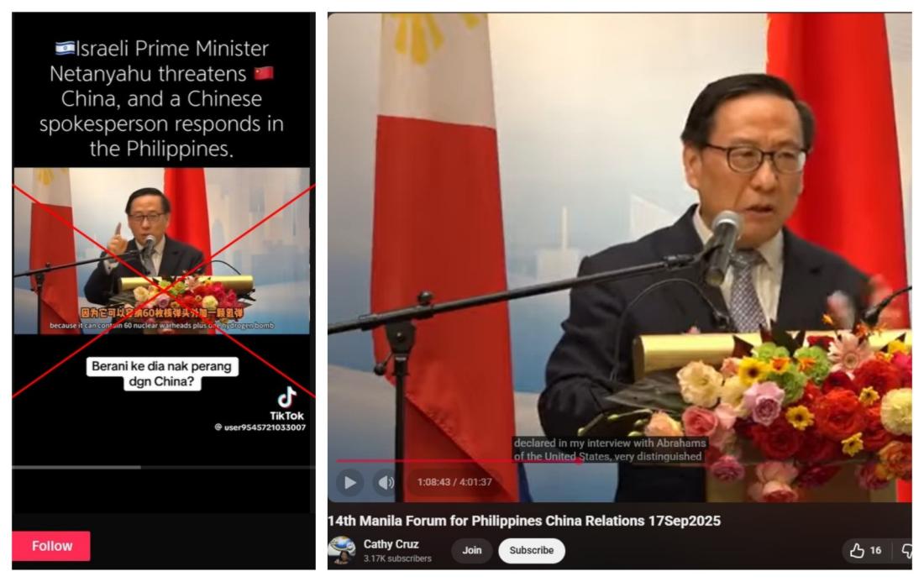Open the 14th Manila Forum video title
Screen dimensions: 924x582
coord(524,521)
